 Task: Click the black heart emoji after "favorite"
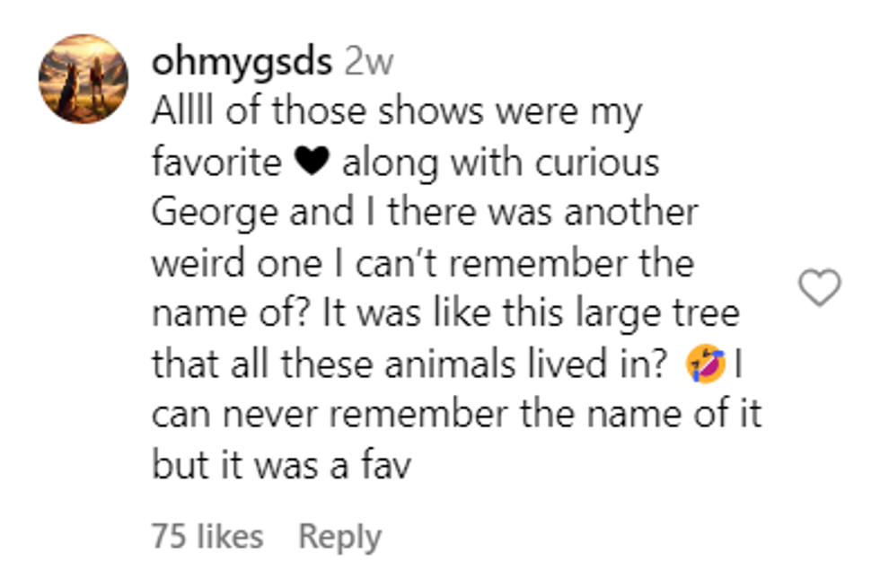point(312,163)
